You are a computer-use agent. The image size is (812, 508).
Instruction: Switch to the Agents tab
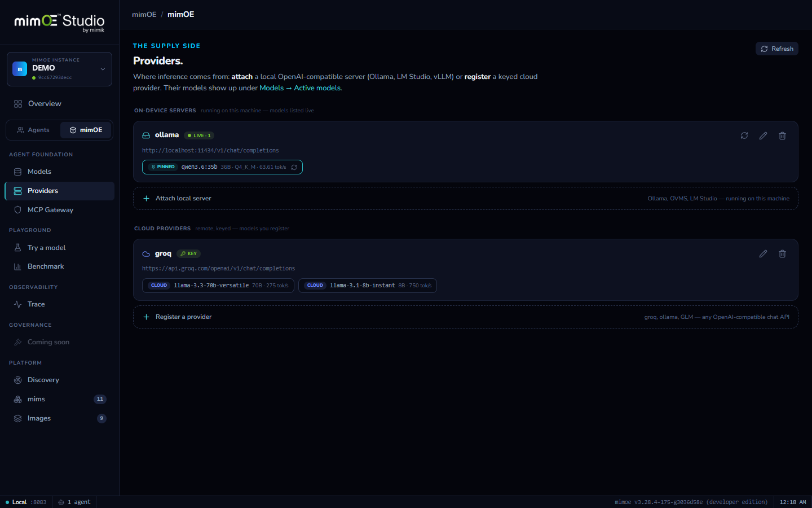[33, 130]
